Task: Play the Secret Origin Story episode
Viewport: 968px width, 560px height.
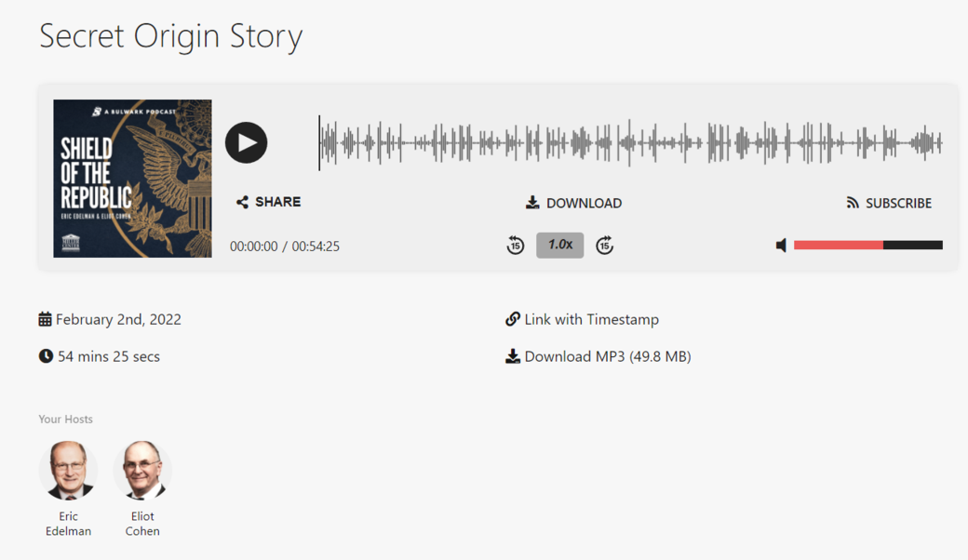Action: tap(246, 142)
